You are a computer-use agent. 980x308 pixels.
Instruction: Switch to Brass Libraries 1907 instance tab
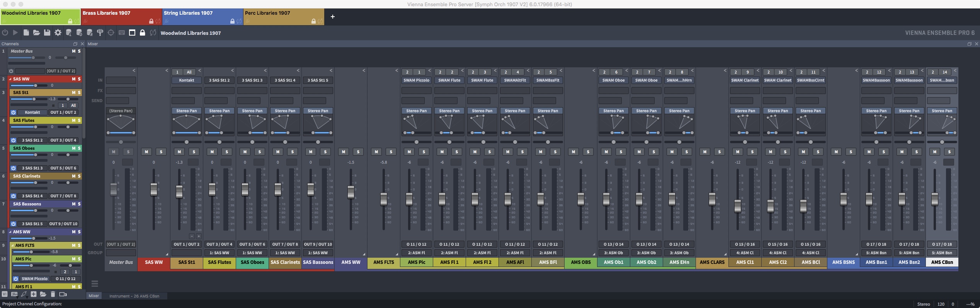click(x=121, y=17)
